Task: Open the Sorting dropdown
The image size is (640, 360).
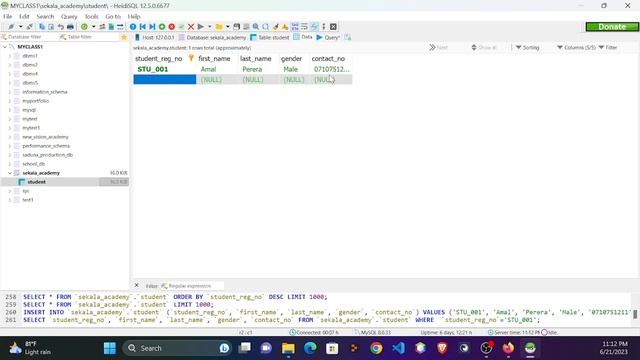Action: point(527,47)
